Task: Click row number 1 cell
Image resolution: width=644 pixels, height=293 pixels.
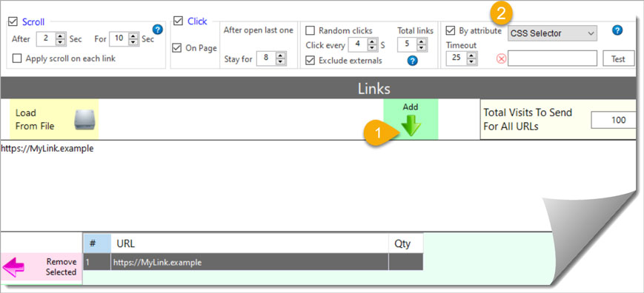Action: [97, 262]
